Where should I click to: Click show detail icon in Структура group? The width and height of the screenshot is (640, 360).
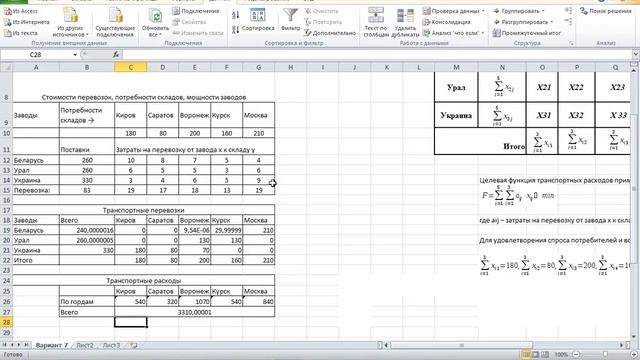coord(568,11)
